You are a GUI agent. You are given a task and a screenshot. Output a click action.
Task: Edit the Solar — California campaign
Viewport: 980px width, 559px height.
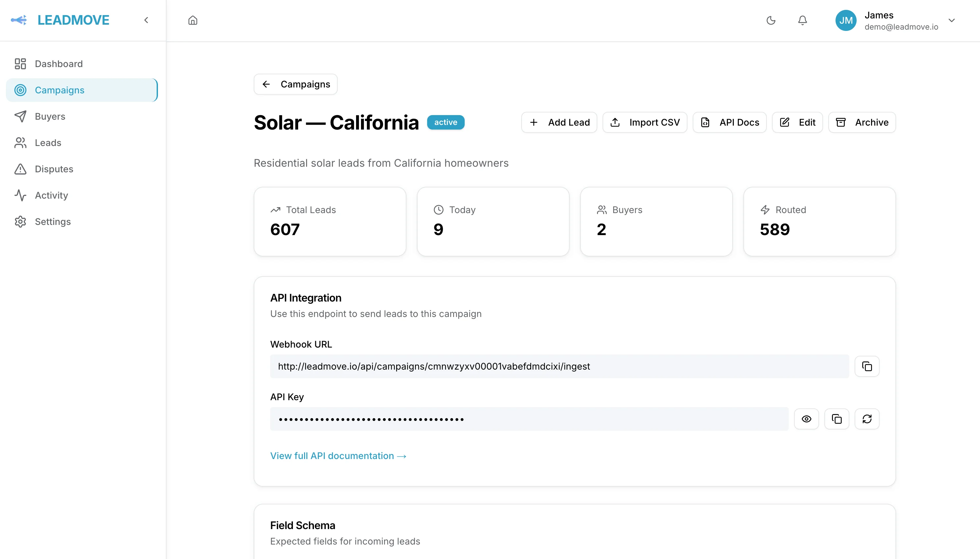[797, 122]
